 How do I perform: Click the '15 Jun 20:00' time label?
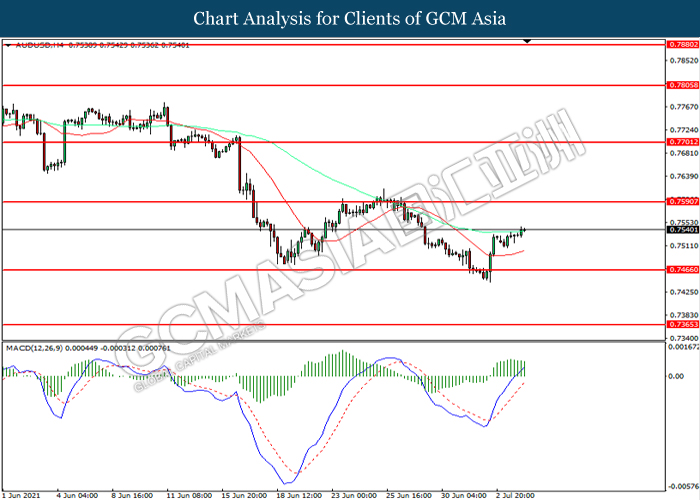click(244, 496)
